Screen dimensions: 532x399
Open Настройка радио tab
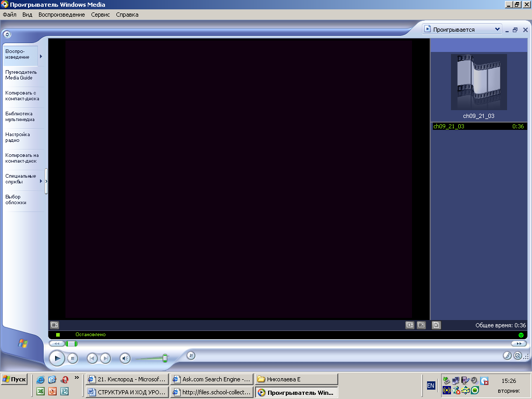tap(18, 137)
